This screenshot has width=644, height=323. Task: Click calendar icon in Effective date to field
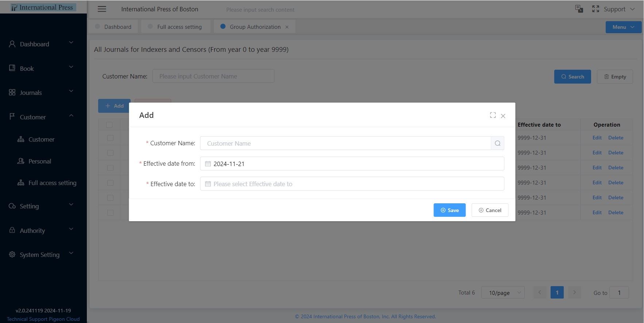coord(208,184)
